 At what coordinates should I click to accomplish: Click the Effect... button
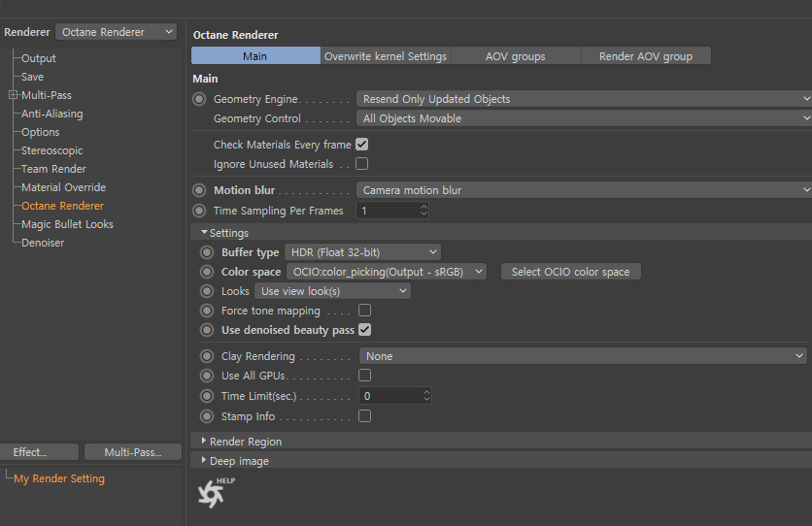pyautogui.click(x=40, y=452)
